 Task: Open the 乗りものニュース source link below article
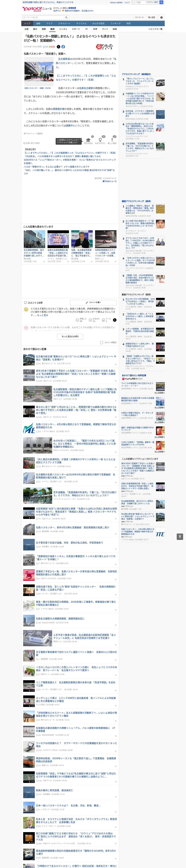pyautogui.click(x=109, y=181)
